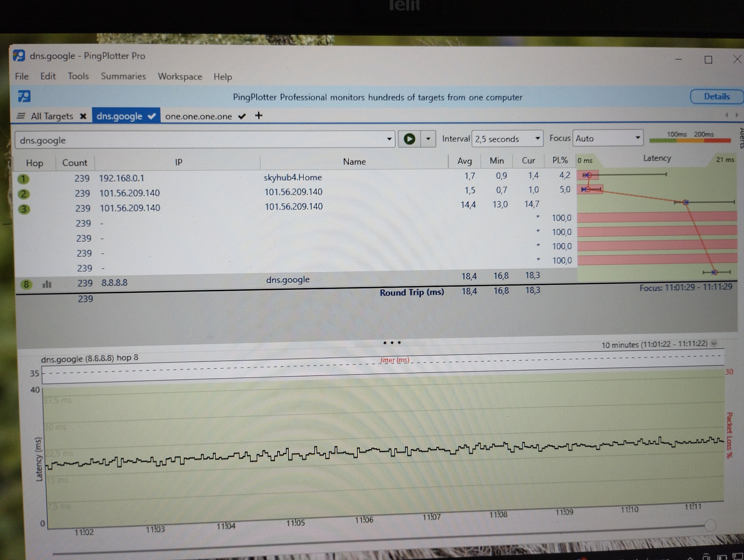Add new target tab with plus icon
744x560 pixels.
(x=259, y=116)
